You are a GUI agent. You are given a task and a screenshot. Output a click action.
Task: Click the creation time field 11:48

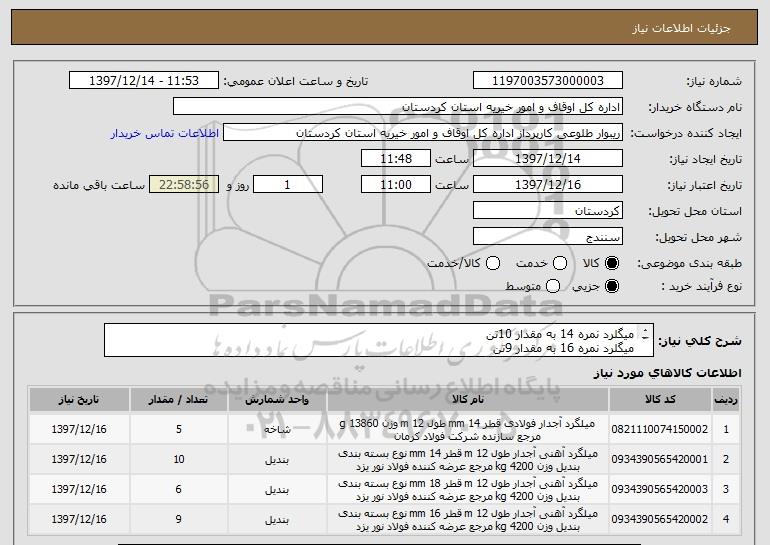pos(396,159)
